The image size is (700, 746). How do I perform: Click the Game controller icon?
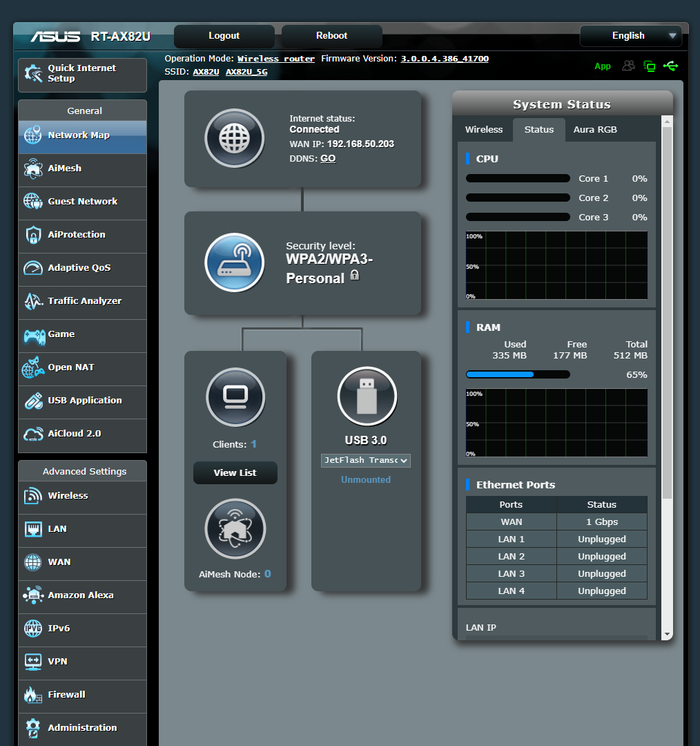coord(35,336)
